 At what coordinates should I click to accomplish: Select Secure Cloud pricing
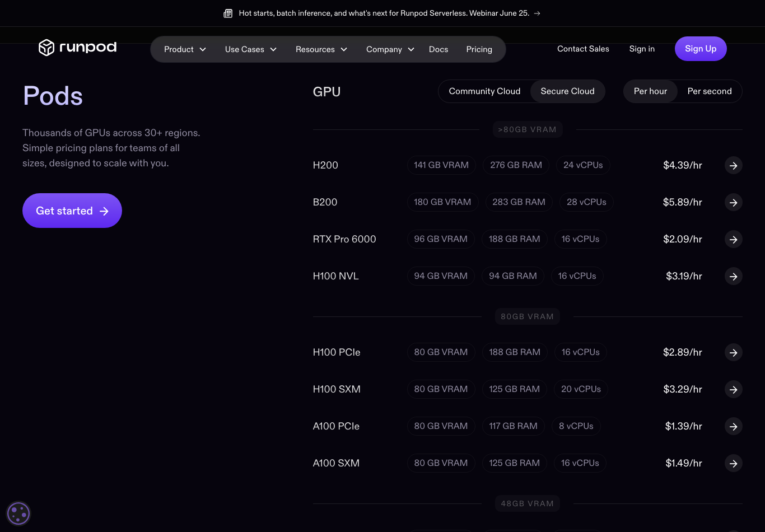click(x=567, y=91)
